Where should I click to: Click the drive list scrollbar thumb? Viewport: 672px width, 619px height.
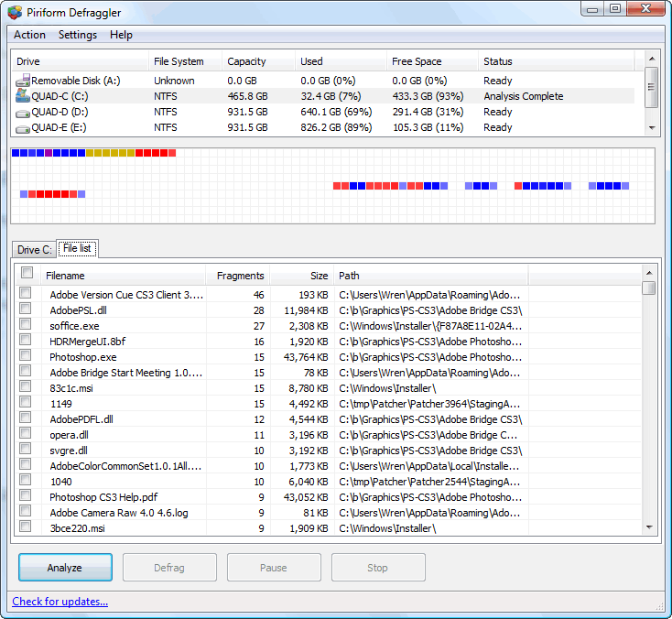(x=652, y=88)
